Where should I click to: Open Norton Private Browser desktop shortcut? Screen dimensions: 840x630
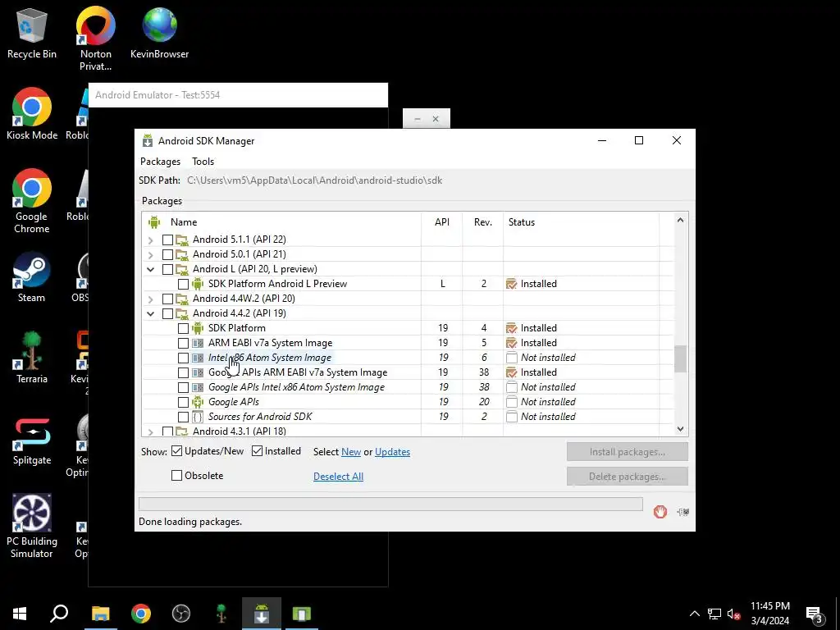coord(96,39)
